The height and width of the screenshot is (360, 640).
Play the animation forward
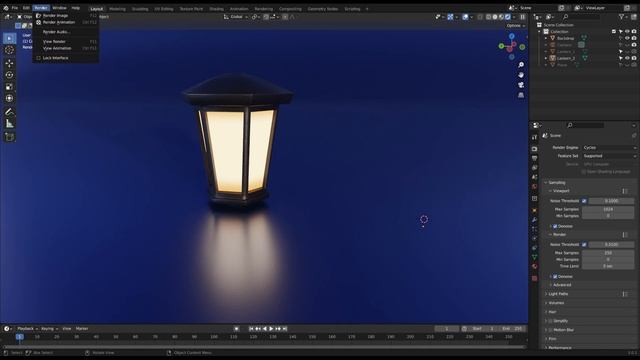click(x=271, y=329)
